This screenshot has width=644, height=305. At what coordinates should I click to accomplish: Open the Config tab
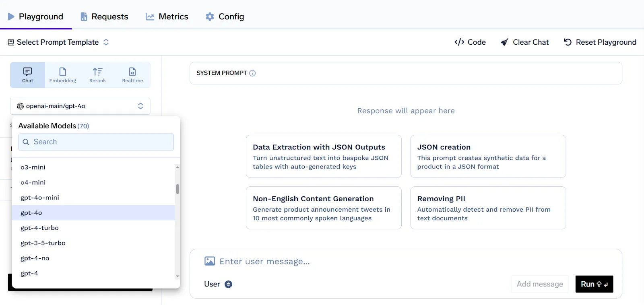tap(225, 16)
